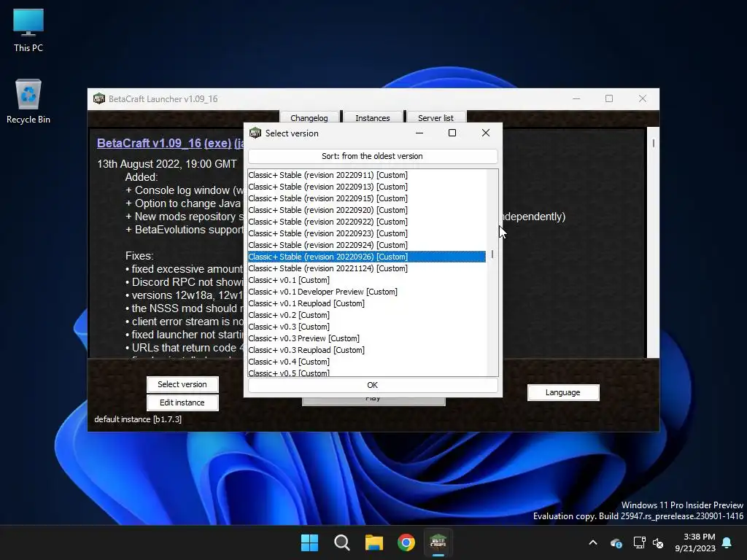Viewport: 747px width, 560px height.
Task: Open the Language button
Action: click(x=563, y=392)
